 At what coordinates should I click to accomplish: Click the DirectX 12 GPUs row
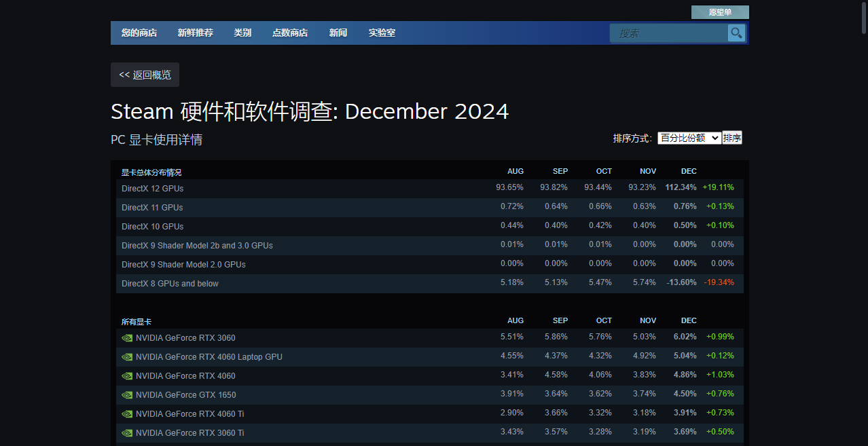152,188
